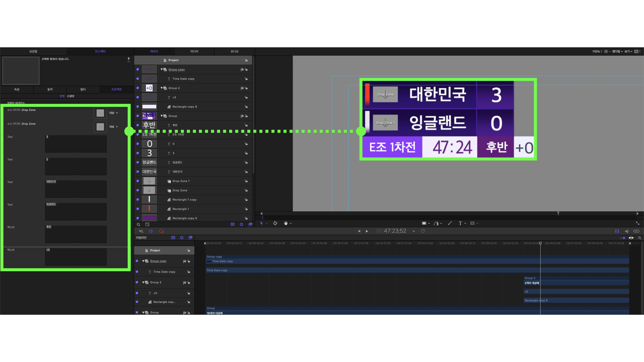Click the text field containing 대한민국
Image resolution: width=644 pixels, height=362 pixels.
coord(76,189)
